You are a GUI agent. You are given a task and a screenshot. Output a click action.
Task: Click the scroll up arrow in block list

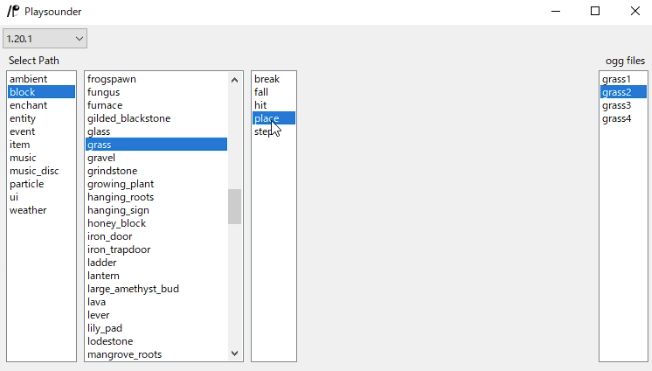(x=235, y=80)
